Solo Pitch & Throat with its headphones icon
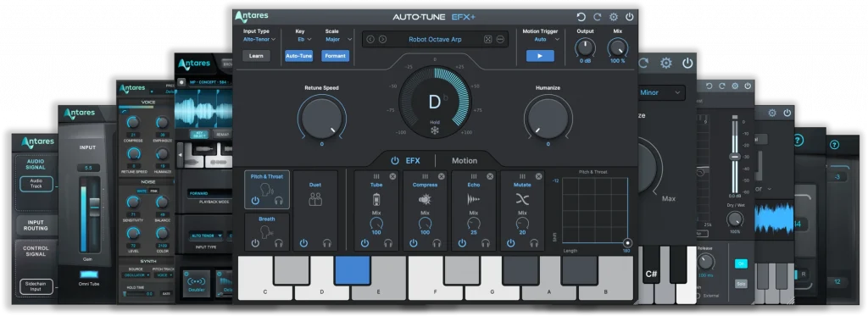This screenshot has height=316, width=868. pos(278,200)
